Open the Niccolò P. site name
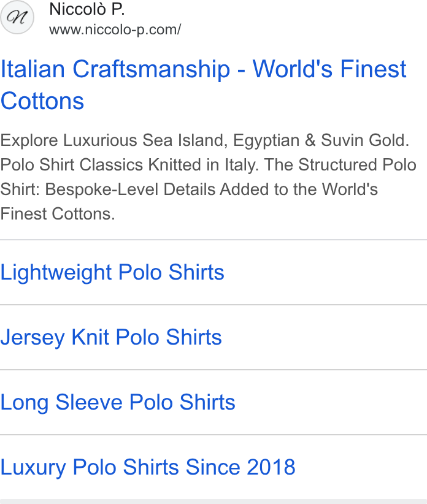427x504 pixels. point(87,9)
